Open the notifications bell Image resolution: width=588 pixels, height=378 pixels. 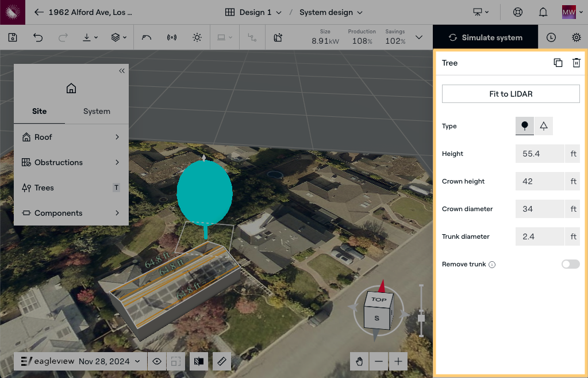click(543, 12)
